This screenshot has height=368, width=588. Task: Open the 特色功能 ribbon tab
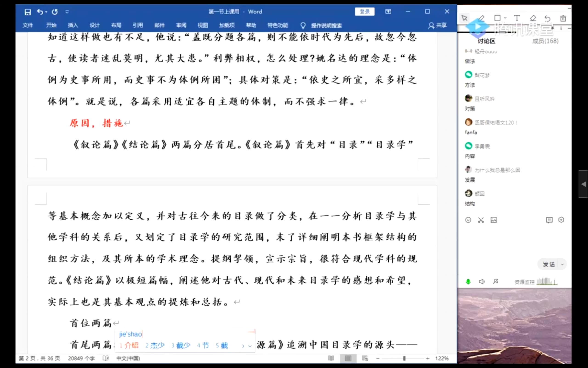point(278,25)
